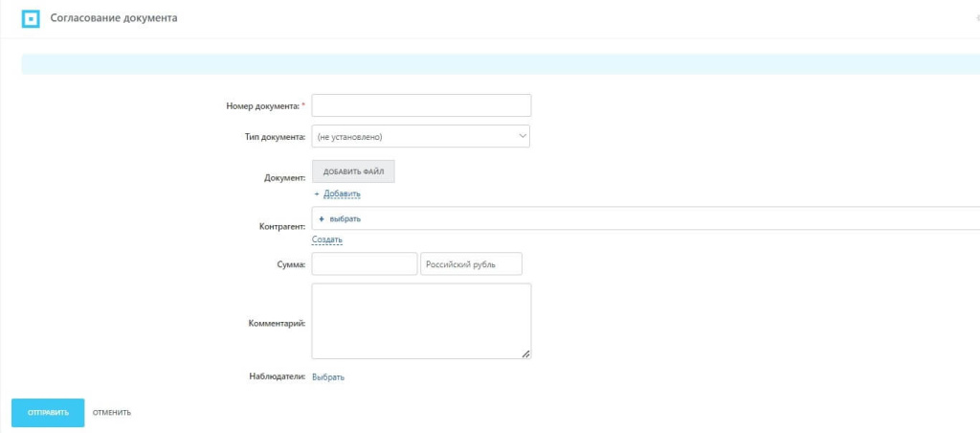Open the Тип документа dropdown

[421, 137]
